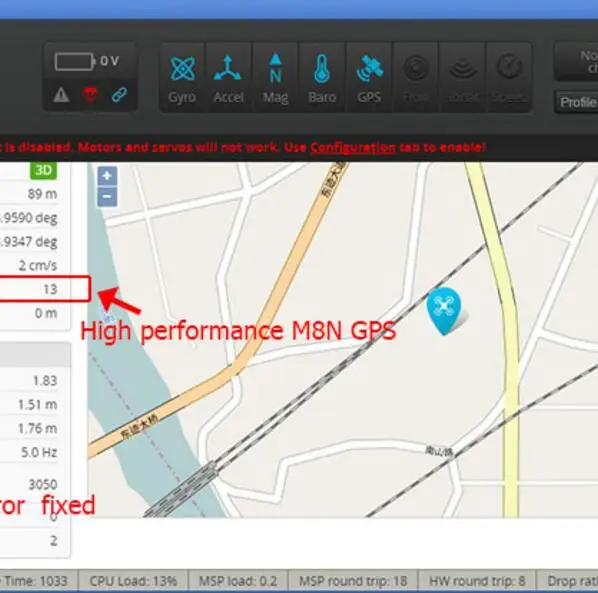Select the 1.83 statistics value
598x593 pixels.
[x=45, y=381]
